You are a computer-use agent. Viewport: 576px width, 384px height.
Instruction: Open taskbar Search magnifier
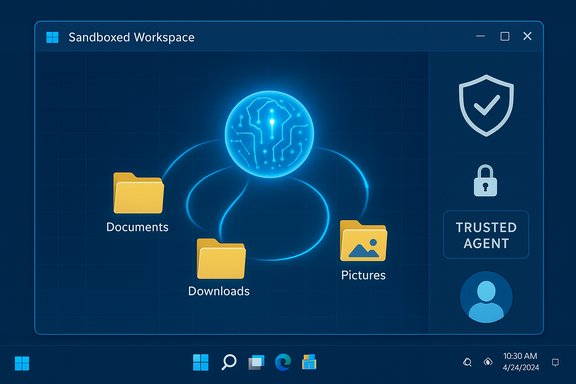229,362
